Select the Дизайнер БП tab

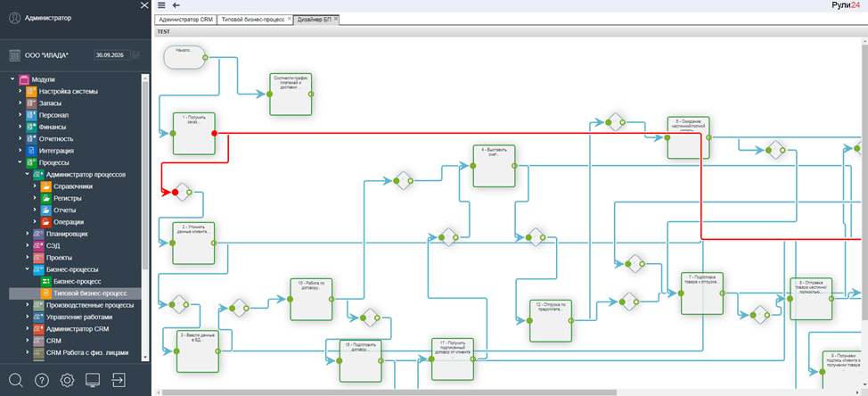[x=314, y=19]
